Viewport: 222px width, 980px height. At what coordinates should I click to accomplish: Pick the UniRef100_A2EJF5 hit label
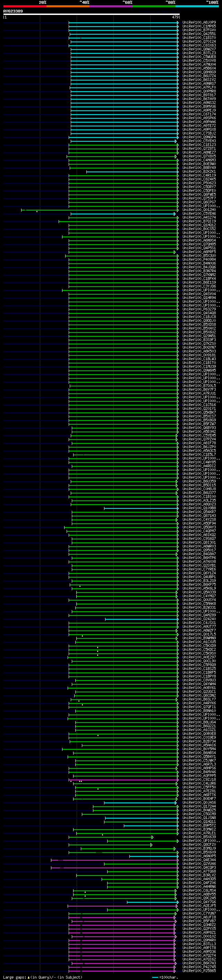pos(199,906)
